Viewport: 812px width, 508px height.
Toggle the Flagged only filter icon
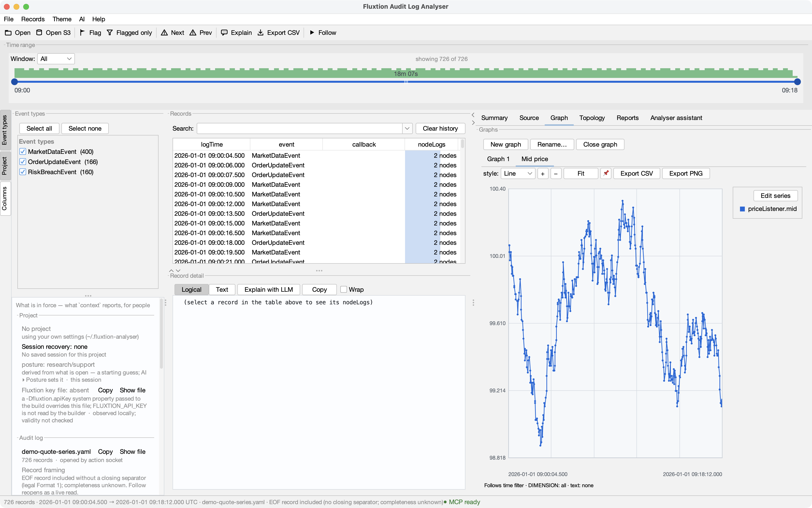tap(110, 33)
